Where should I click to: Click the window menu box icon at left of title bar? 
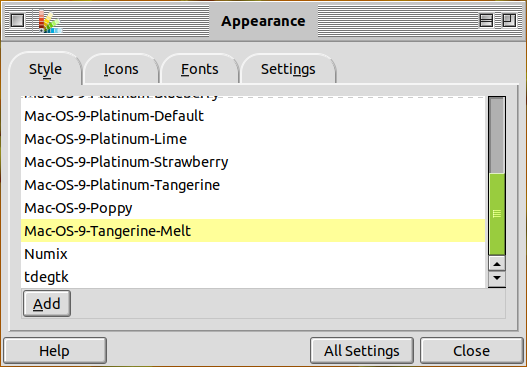pos(17,21)
